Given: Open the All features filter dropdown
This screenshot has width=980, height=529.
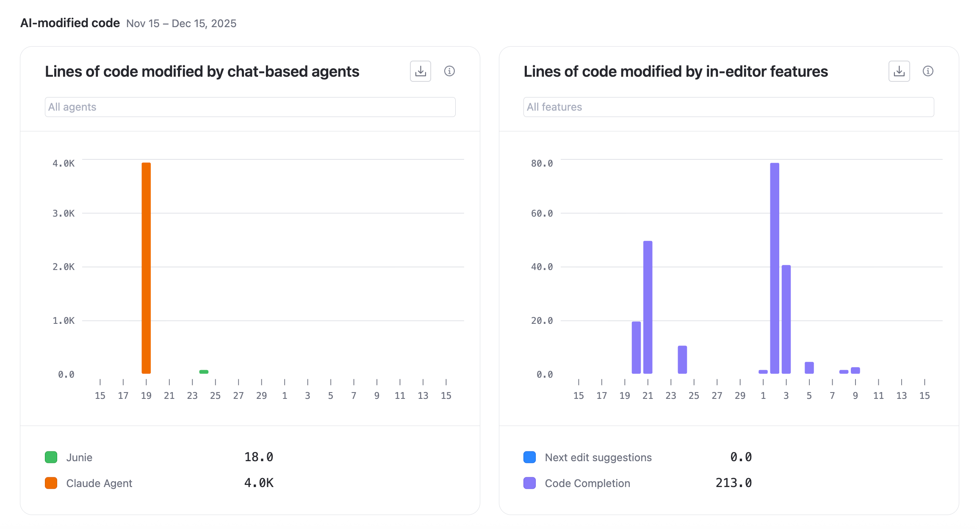Looking at the screenshot, I should pos(728,107).
